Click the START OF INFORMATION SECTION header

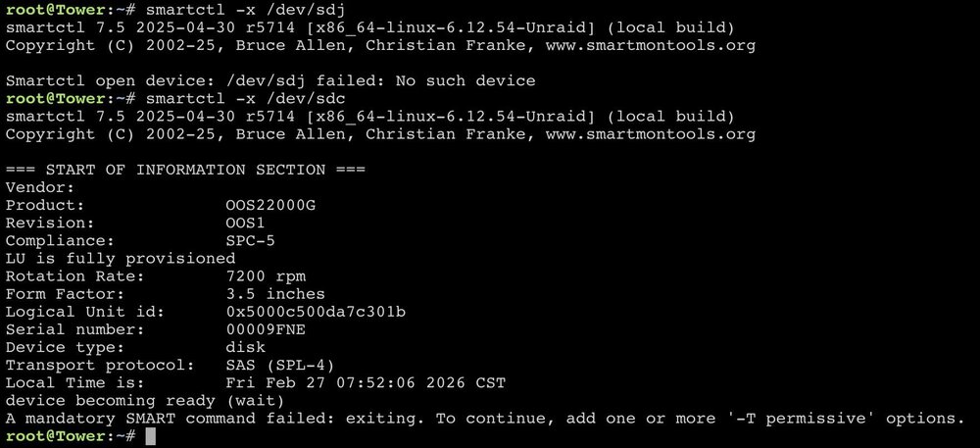(x=185, y=170)
